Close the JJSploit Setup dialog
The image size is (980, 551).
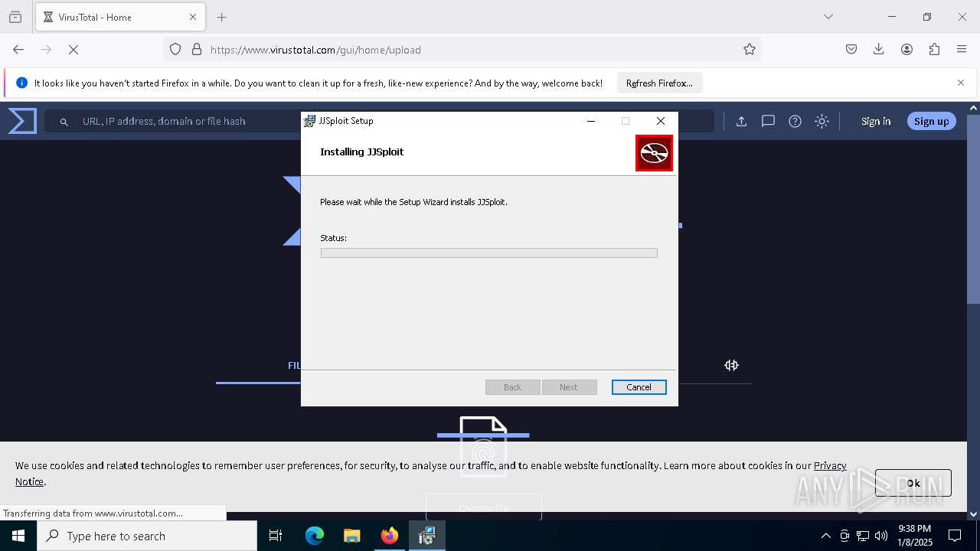[x=661, y=121]
